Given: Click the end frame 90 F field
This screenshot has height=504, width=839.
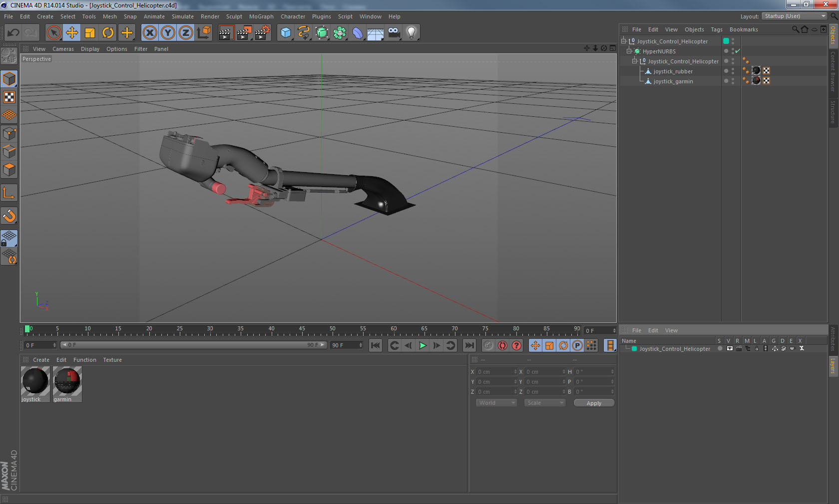Looking at the screenshot, I should [x=347, y=345].
